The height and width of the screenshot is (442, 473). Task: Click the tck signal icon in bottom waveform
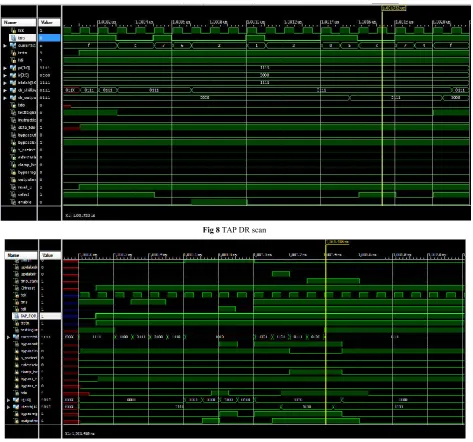pos(16,295)
